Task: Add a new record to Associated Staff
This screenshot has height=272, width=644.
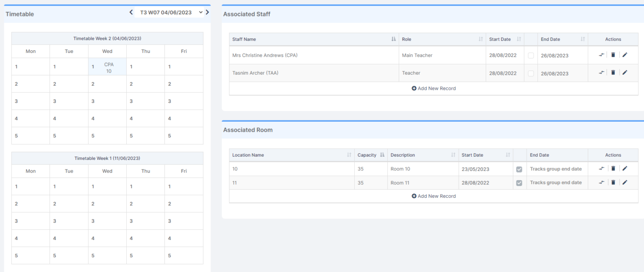Action: (x=434, y=88)
